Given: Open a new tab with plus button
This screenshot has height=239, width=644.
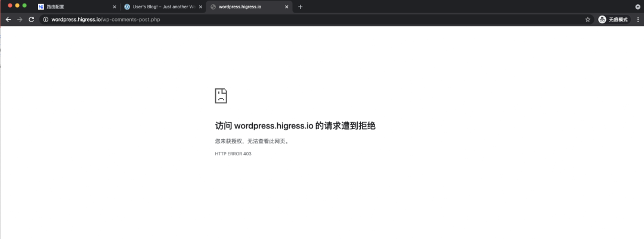Looking at the screenshot, I should point(300,7).
